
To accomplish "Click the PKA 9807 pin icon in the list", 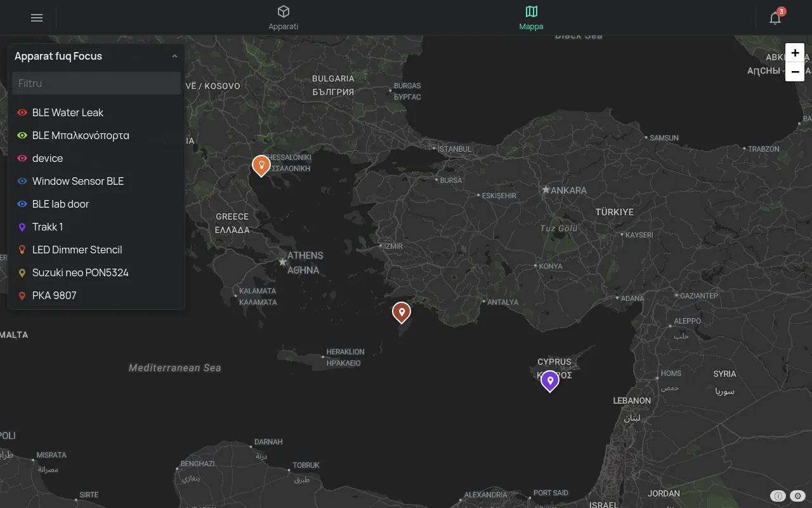I will 22,295.
